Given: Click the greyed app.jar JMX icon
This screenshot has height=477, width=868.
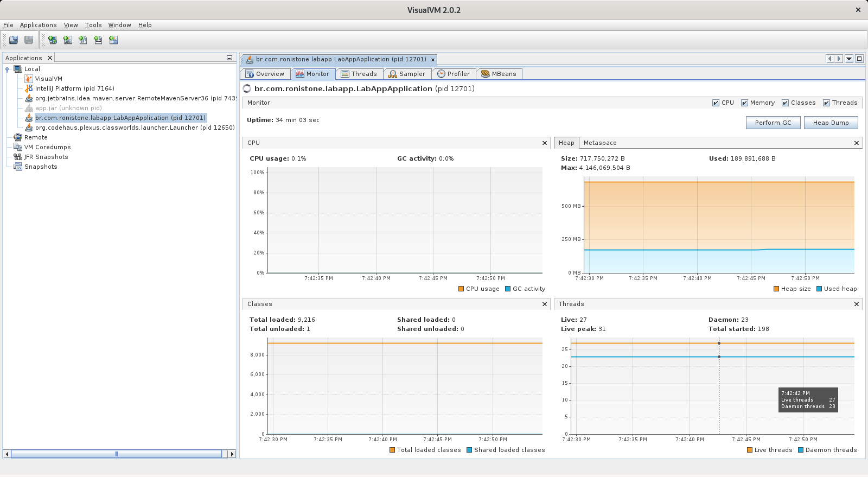Looking at the screenshot, I should point(29,108).
